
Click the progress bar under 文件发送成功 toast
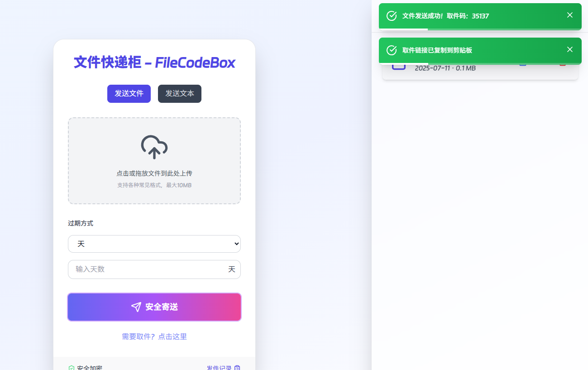coord(480,29)
